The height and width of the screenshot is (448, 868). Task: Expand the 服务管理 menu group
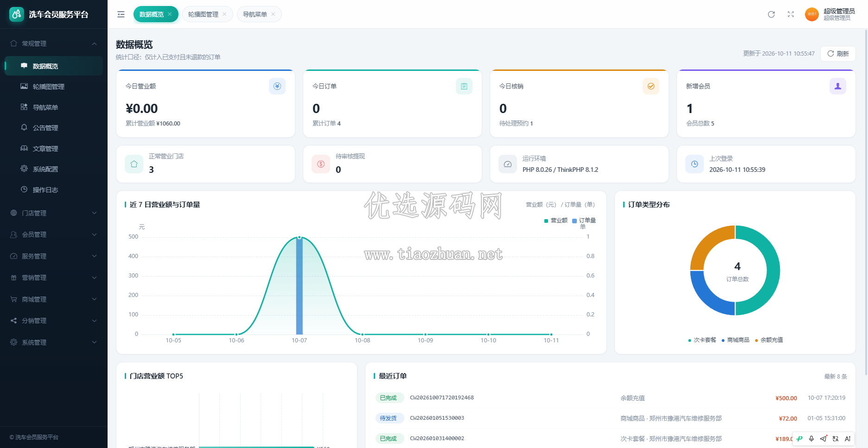pyautogui.click(x=54, y=256)
